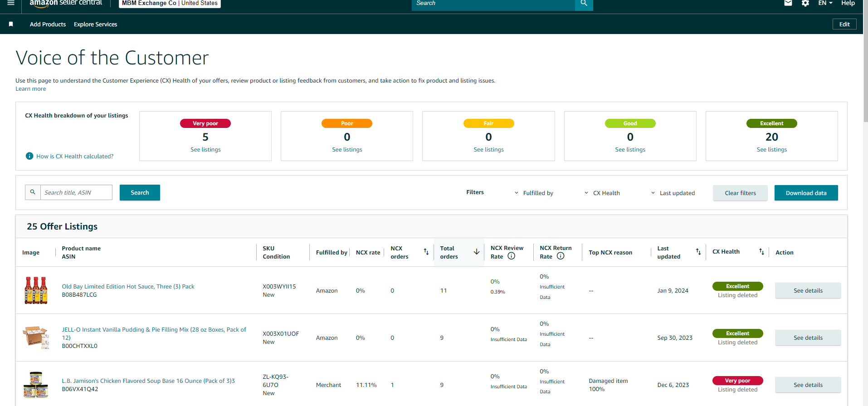Click the Very poor red badge

click(205, 123)
